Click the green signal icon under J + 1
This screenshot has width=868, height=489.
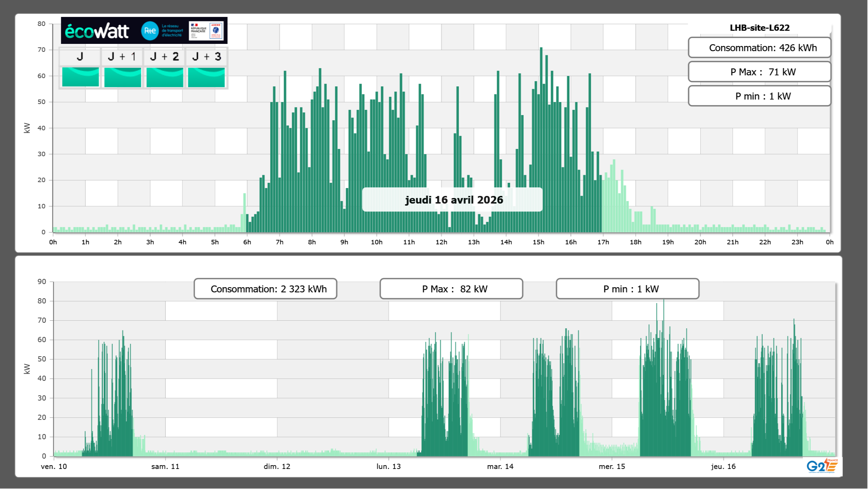[x=122, y=77]
